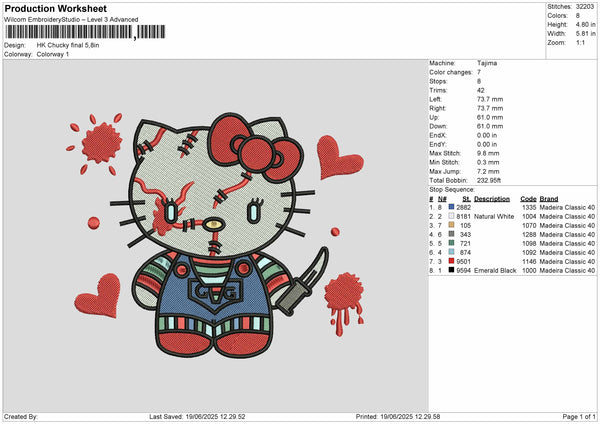Click the Created By label in footer
The image size is (600, 424).
pos(21,416)
